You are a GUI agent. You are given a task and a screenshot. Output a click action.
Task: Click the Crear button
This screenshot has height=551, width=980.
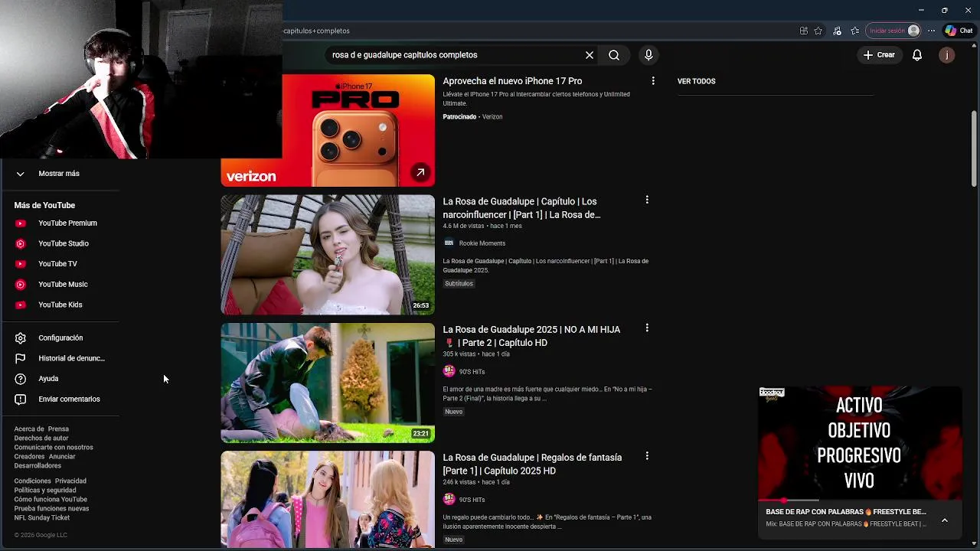[x=879, y=55]
